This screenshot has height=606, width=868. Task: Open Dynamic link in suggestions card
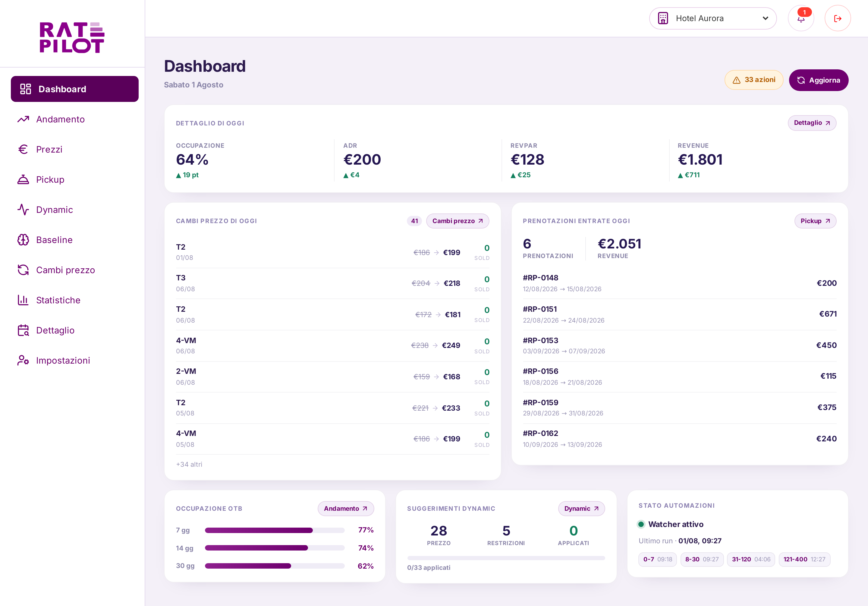point(581,508)
